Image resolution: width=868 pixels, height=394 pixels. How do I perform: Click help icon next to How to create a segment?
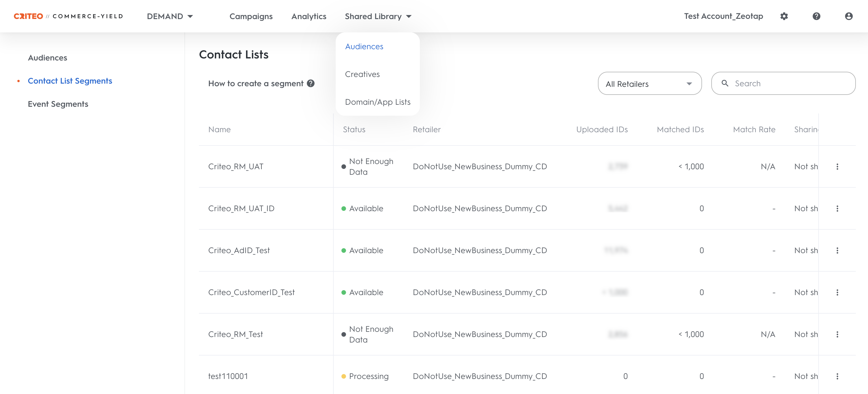pos(311,83)
